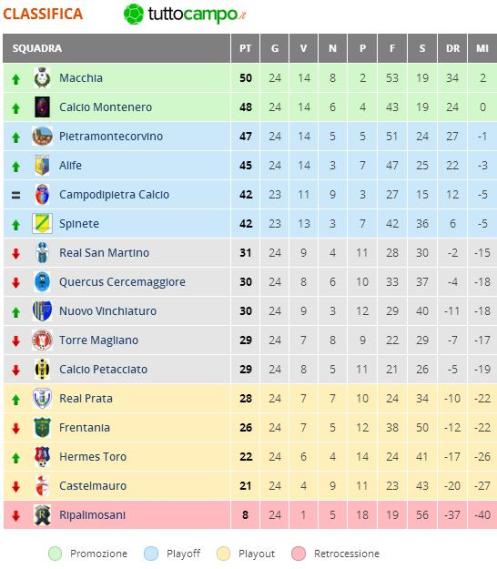The width and height of the screenshot is (497, 569).
Task: Open Quercus Cercemaggiore team link
Action: pos(122,282)
